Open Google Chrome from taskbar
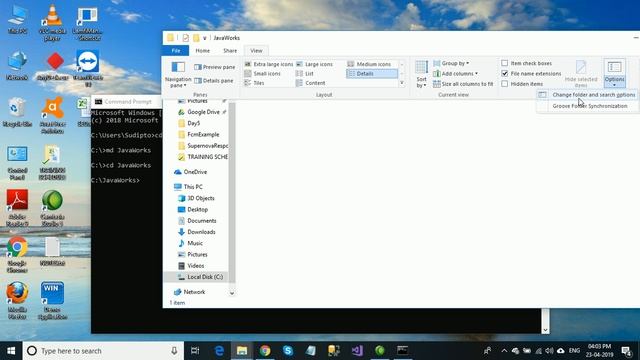The image size is (640, 360). pyautogui.click(x=265, y=351)
